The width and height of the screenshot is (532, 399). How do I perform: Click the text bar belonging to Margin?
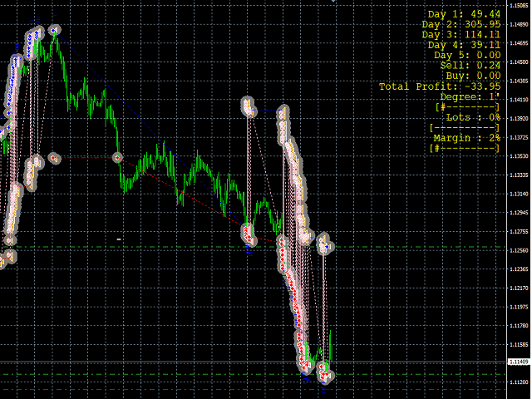[465, 149]
